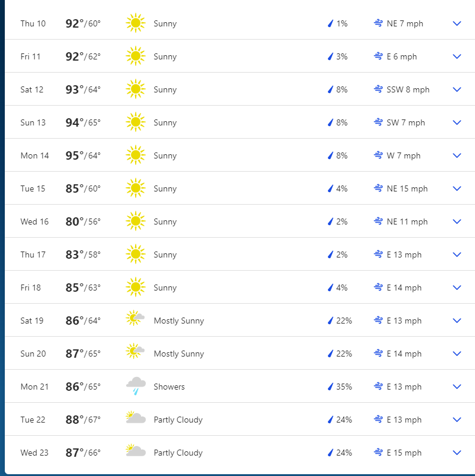Expand Fri 11 daily details chevron
Image resolution: width=475 pixels, height=476 pixels.
coord(457,56)
